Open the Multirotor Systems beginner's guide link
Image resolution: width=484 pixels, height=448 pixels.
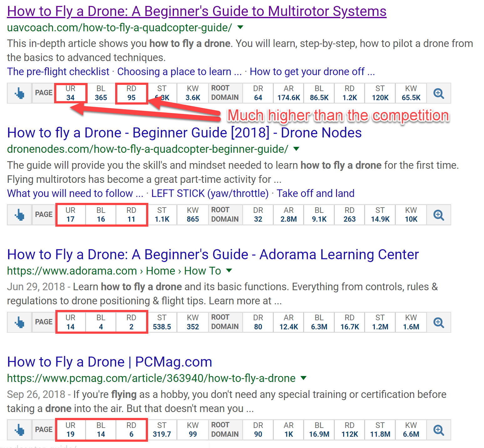point(197,11)
